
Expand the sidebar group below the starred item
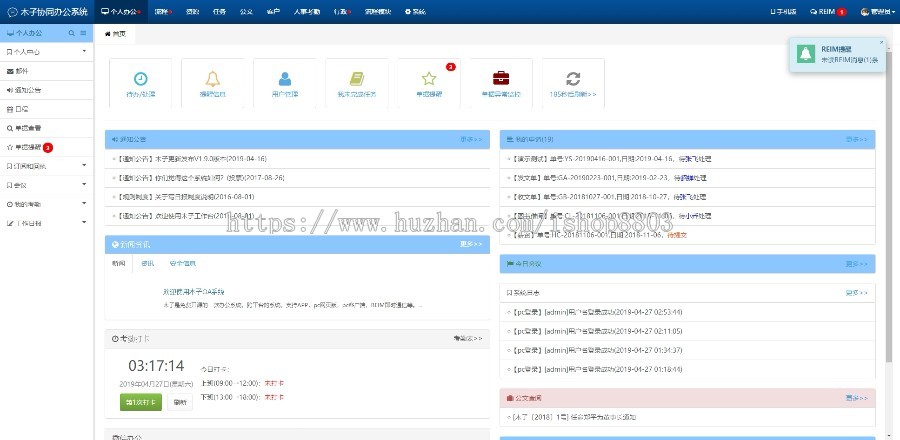pos(46,166)
